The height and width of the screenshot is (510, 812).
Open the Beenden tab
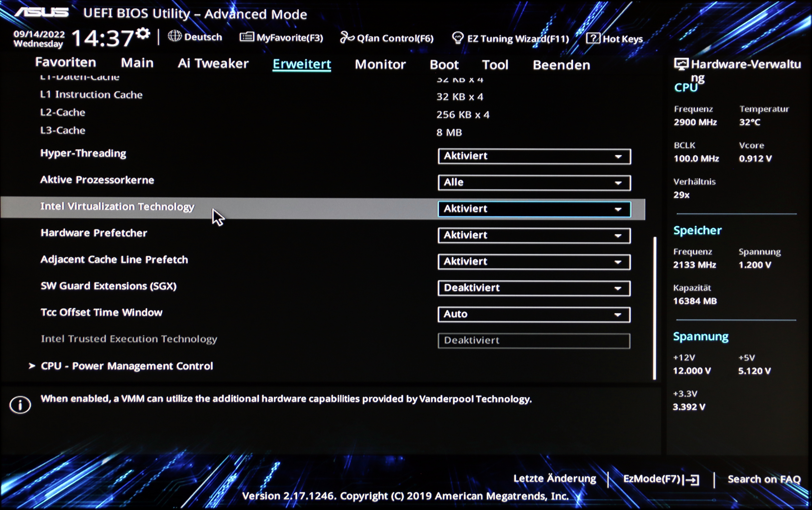pos(561,65)
